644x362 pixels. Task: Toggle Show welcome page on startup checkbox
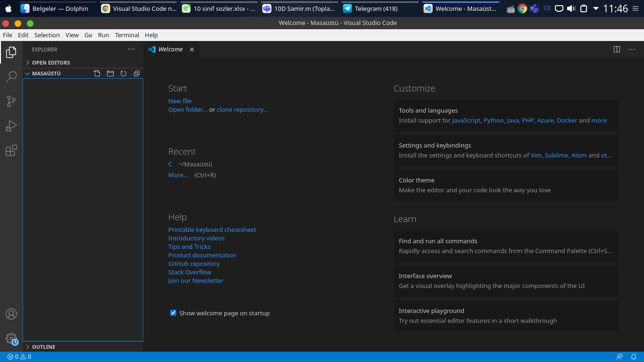coord(173,313)
